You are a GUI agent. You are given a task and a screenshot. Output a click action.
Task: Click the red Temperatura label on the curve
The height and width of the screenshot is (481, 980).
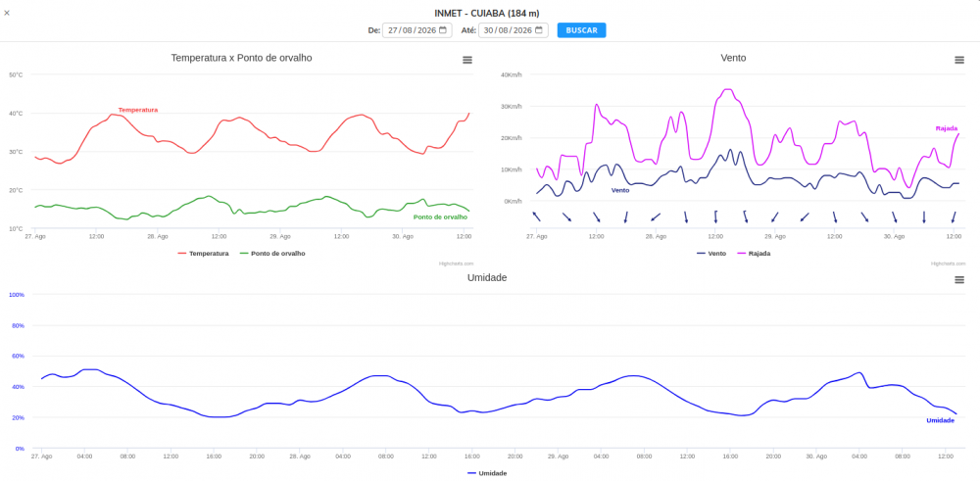pos(138,110)
